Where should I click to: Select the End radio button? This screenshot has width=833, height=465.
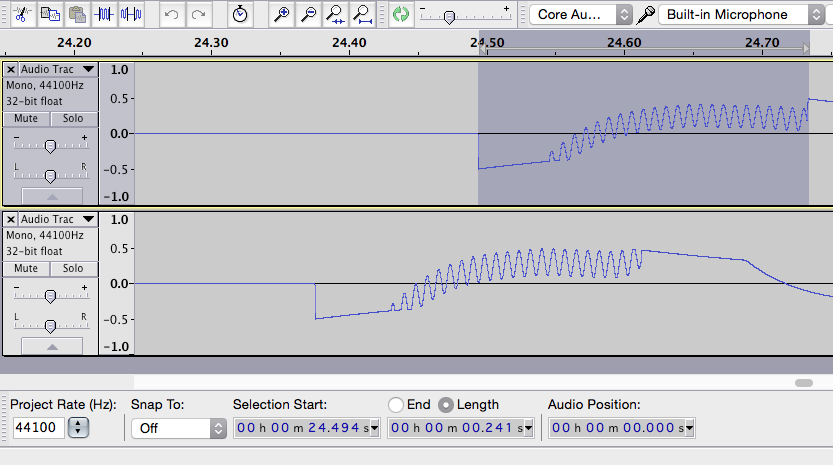click(396, 405)
